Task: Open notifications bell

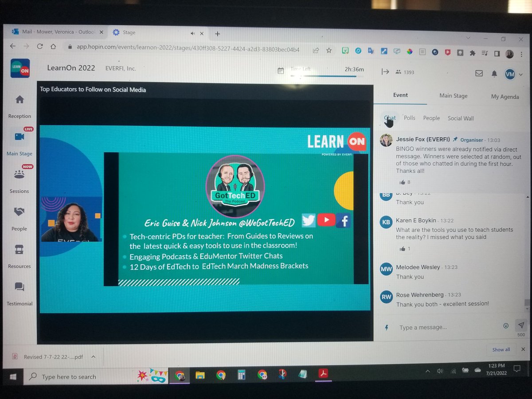Action: click(x=493, y=74)
